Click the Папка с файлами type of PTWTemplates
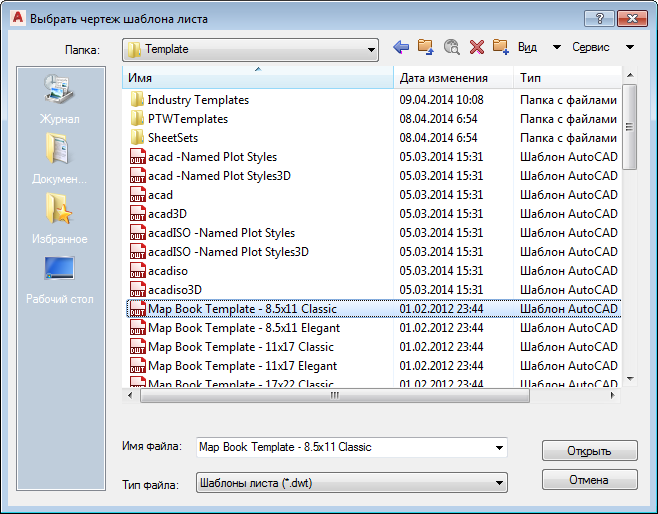 pyautogui.click(x=568, y=119)
